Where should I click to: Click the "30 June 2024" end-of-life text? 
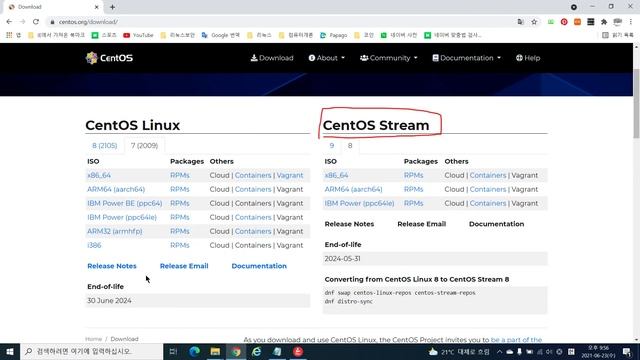click(109, 301)
